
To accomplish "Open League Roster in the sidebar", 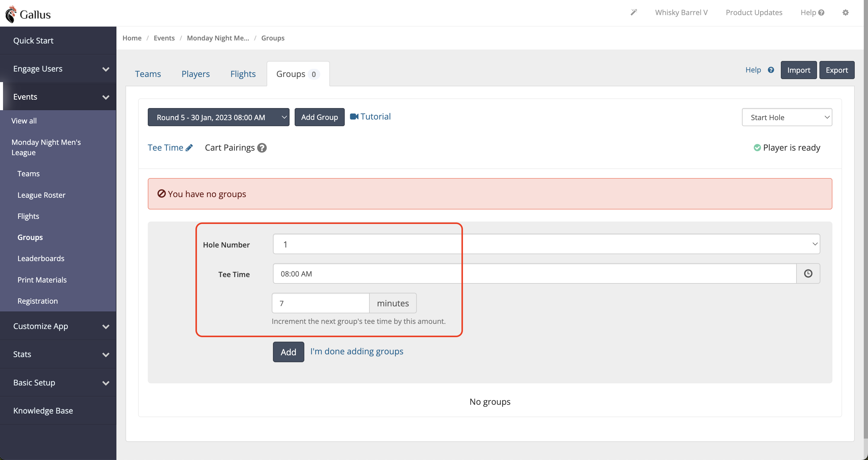I will tap(41, 195).
